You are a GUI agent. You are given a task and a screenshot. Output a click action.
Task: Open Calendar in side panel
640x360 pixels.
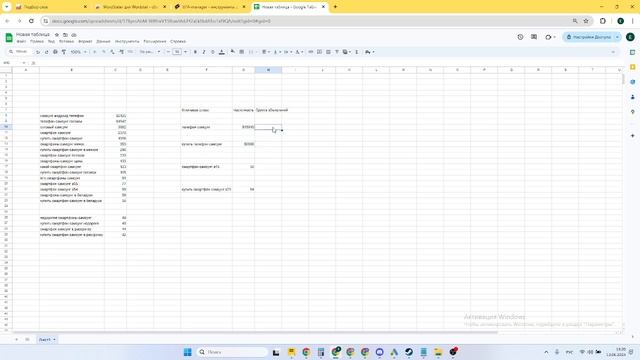(632, 52)
